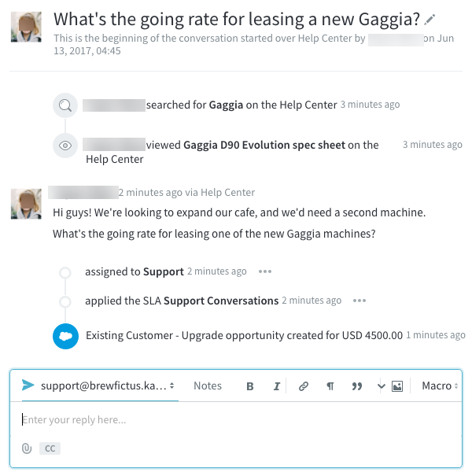Image resolution: width=472 pixels, height=476 pixels.
Task: Expand more formatting options chevron
Action: coord(382,386)
